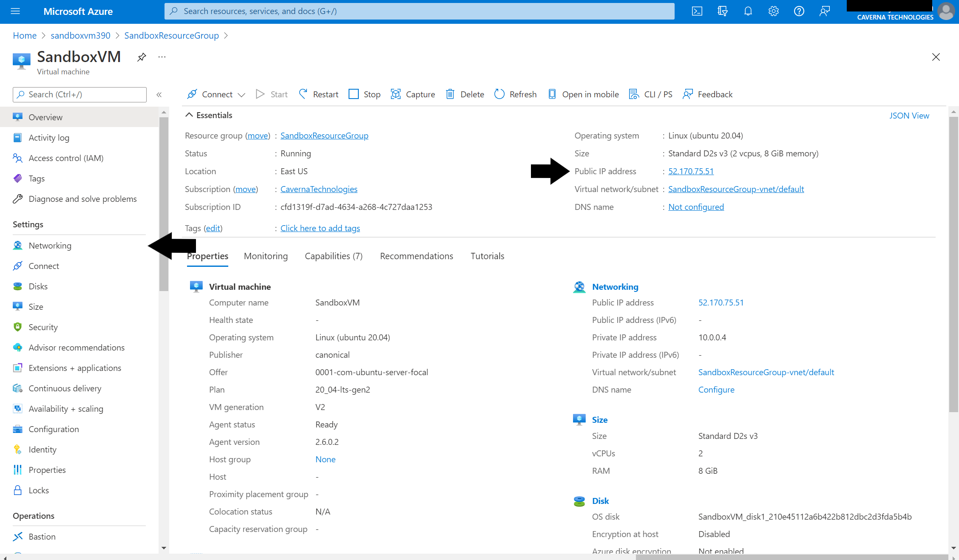Viewport: 959px width, 560px height.
Task: Close the SandboxVM blade
Action: 936,57
